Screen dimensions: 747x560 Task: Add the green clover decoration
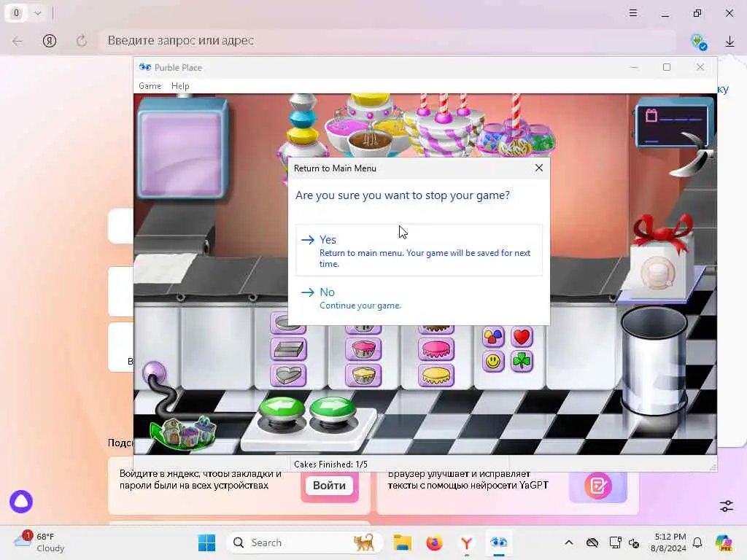(x=522, y=362)
